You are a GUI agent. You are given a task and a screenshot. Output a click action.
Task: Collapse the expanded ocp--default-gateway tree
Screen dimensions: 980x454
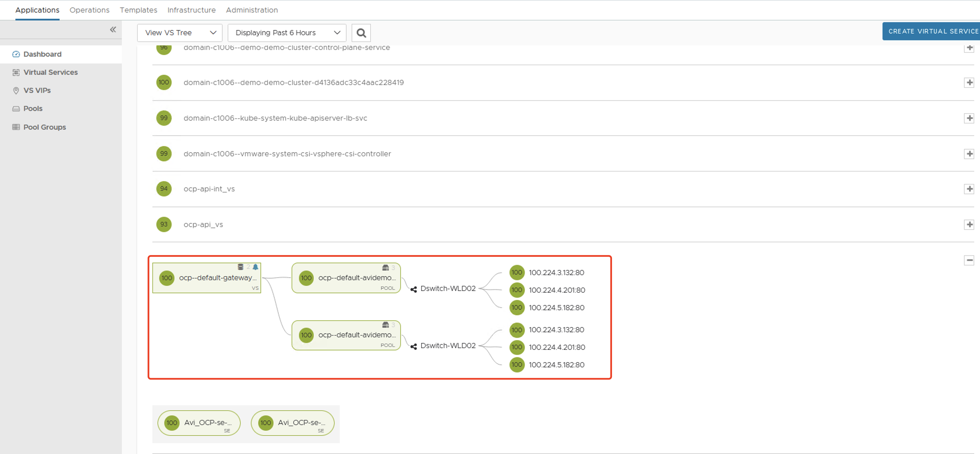point(969,260)
